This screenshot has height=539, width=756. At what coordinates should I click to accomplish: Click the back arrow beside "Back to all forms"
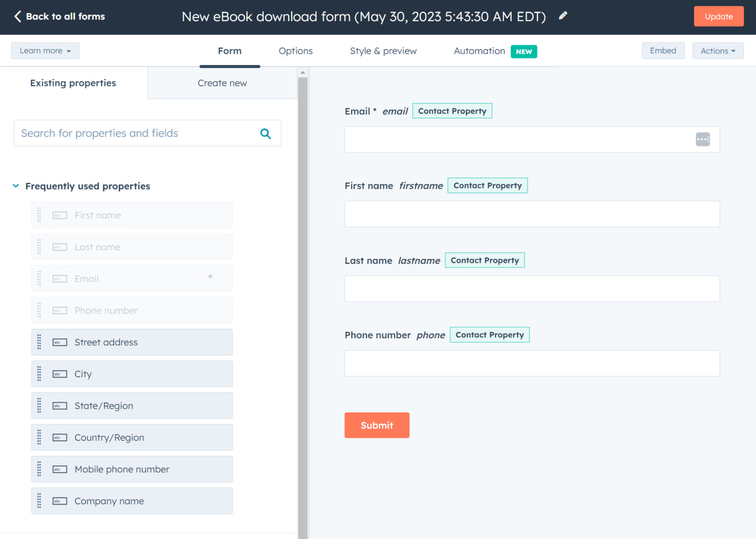pyautogui.click(x=18, y=16)
